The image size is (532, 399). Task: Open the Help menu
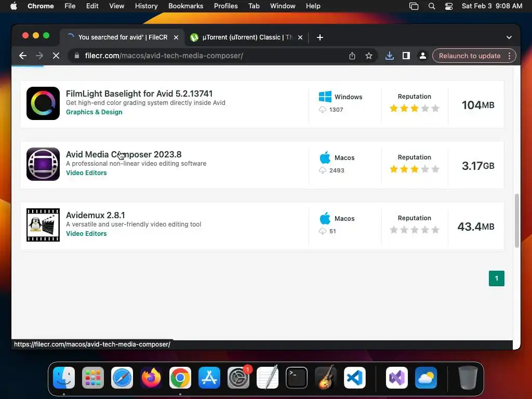tap(313, 6)
